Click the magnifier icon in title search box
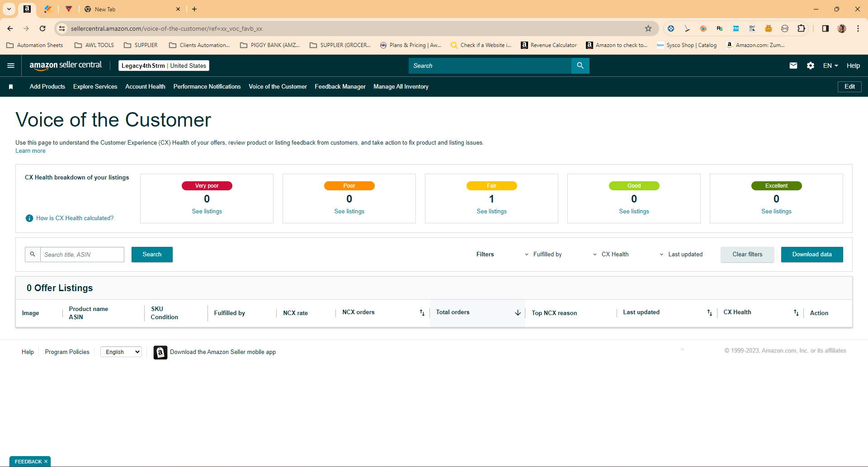Image resolution: width=868 pixels, height=467 pixels. 33,255
